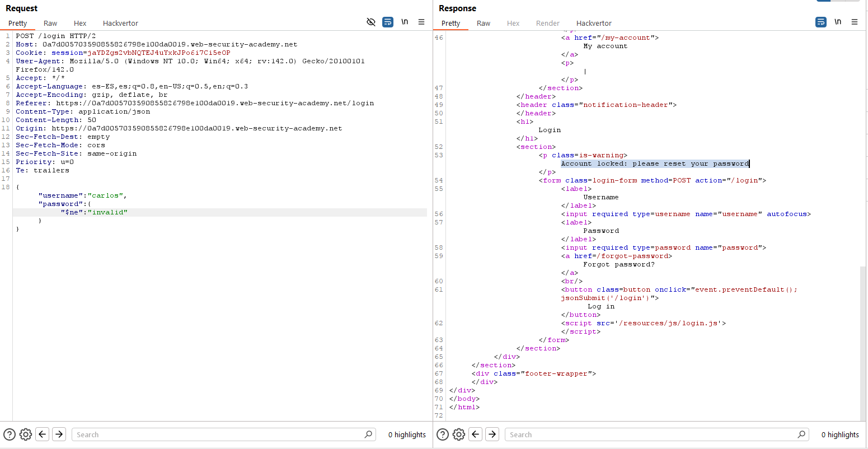Open the Response panel hamburger menu
Screen dimensions: 868x449
pyautogui.click(x=855, y=22)
